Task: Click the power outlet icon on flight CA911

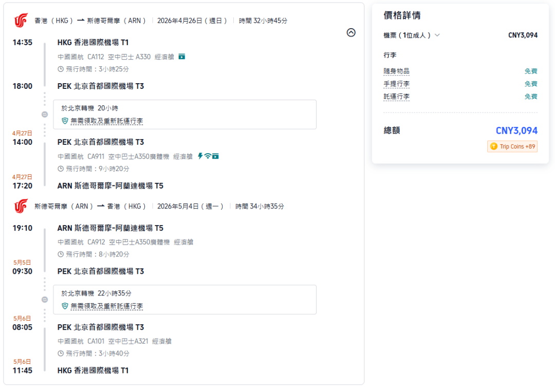Action: click(x=200, y=156)
